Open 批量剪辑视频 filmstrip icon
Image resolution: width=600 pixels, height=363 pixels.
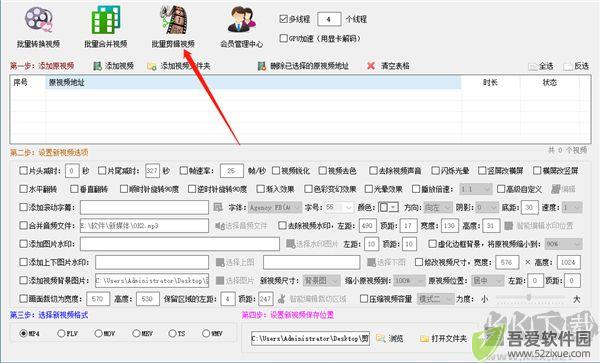173,20
